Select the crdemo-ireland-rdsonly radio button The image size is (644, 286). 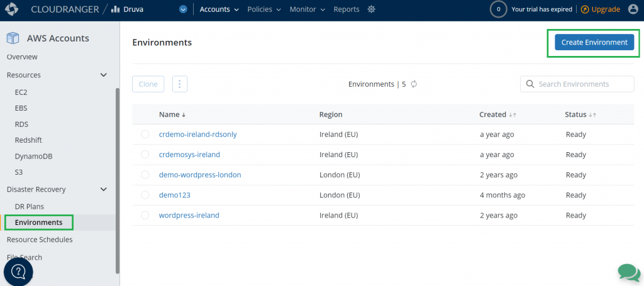click(x=145, y=135)
